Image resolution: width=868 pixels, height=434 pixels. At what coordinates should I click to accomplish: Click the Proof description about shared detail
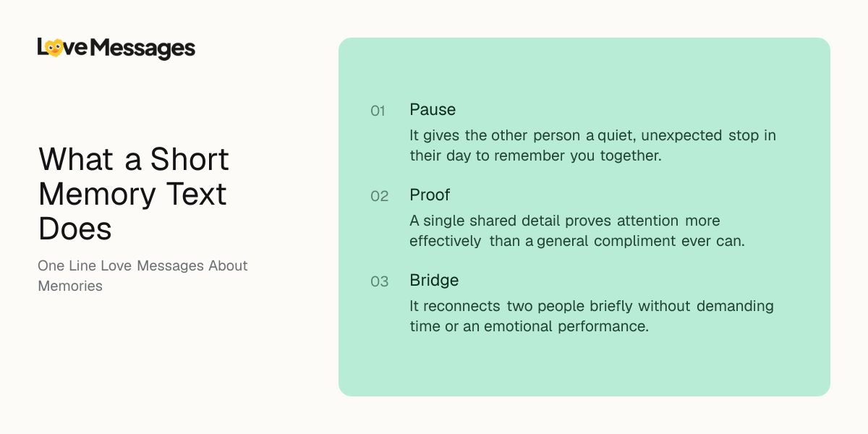point(577,231)
